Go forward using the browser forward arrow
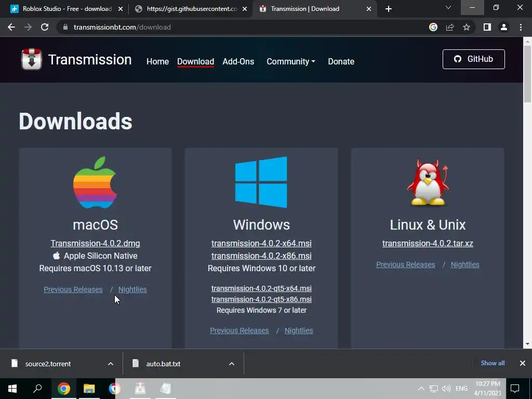Screen dimensions: 532x399 pyautogui.click(x=28, y=27)
